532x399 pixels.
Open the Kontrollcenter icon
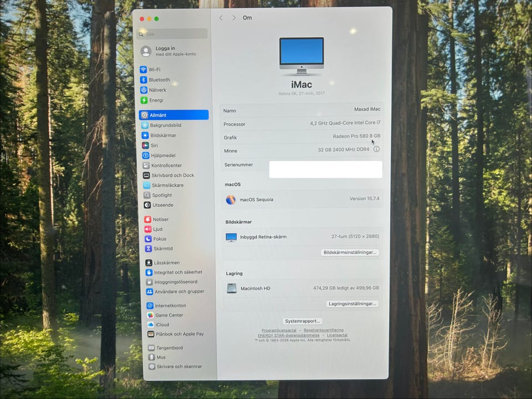[x=146, y=166]
